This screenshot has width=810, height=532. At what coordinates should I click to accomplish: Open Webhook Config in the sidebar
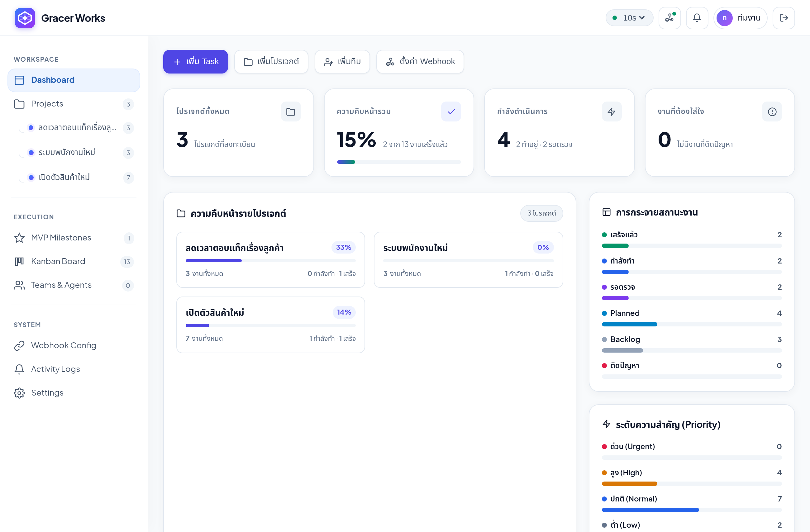click(x=74, y=345)
